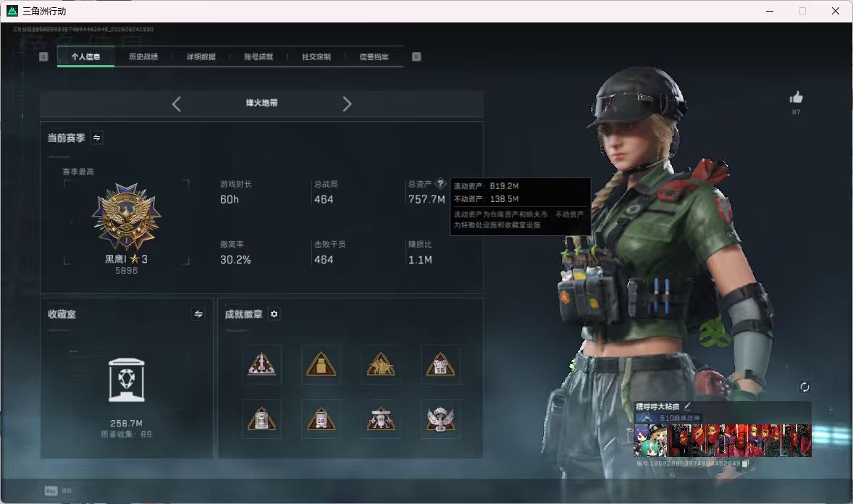
Task: Select the silver badge marked 58
Action: 321,419
